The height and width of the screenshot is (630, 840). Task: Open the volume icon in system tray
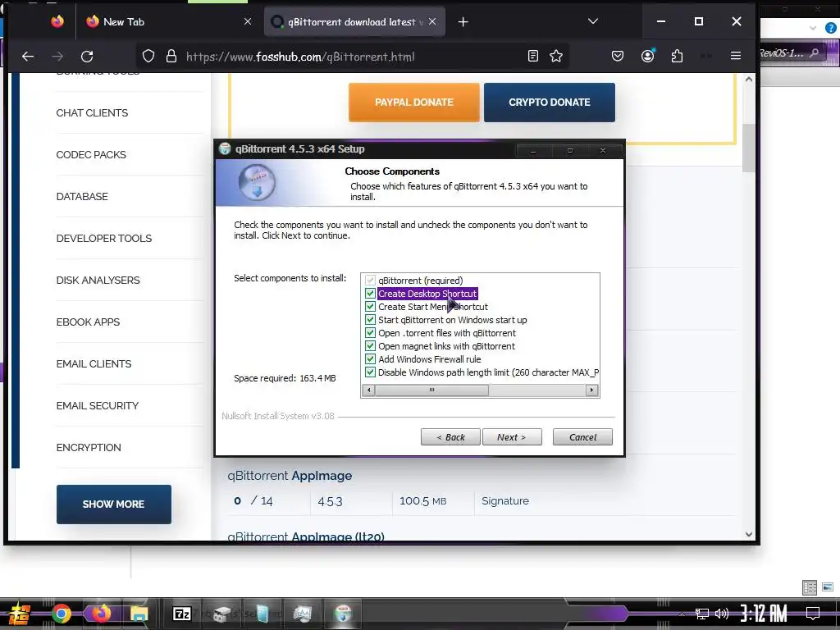[x=722, y=614]
